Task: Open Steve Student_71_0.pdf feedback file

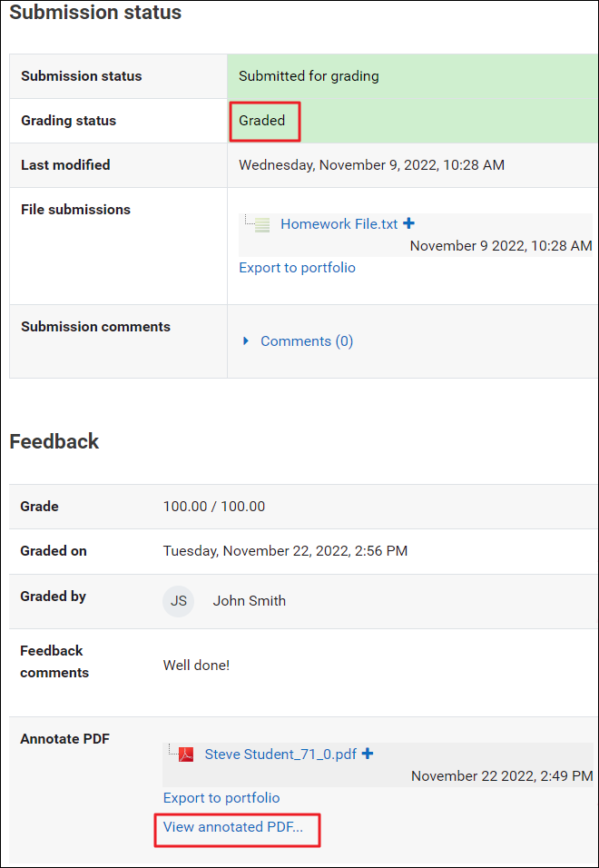Action: pyautogui.click(x=280, y=755)
